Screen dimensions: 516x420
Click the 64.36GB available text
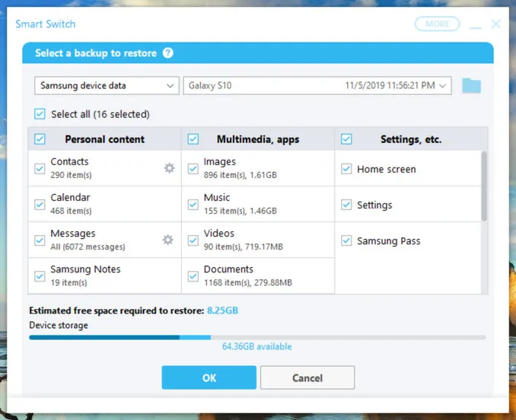pos(257,347)
